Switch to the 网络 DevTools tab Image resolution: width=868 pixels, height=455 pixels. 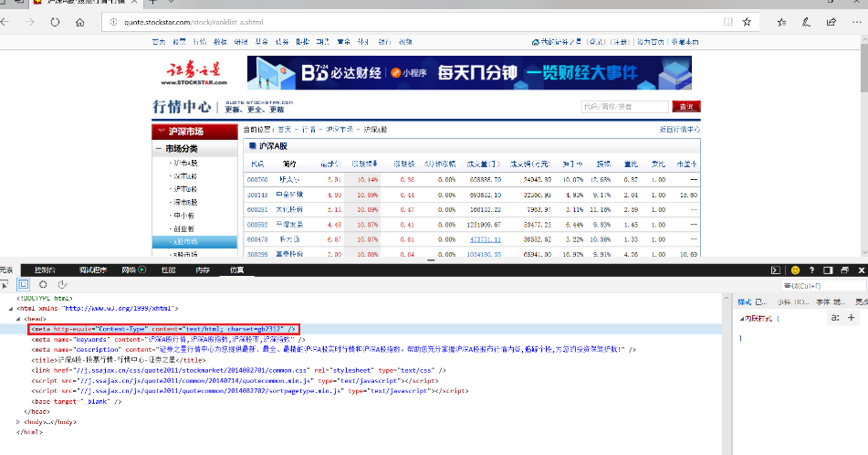pos(129,270)
